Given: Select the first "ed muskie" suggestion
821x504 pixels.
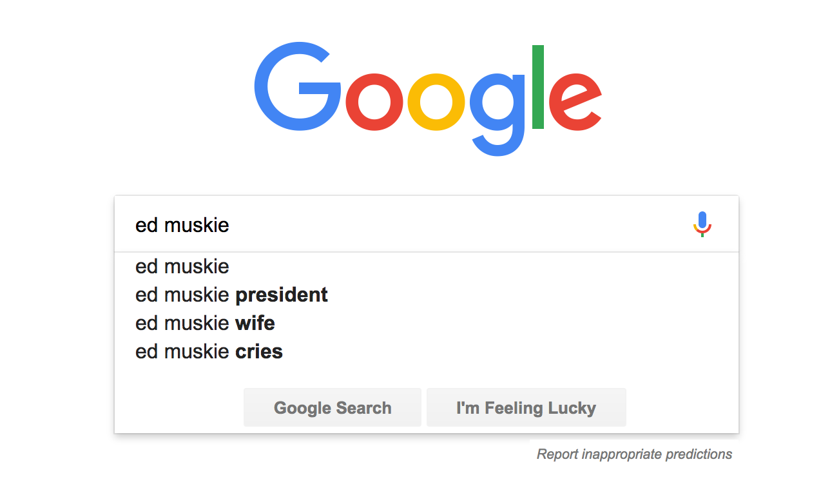Looking at the screenshot, I should pyautogui.click(x=182, y=266).
